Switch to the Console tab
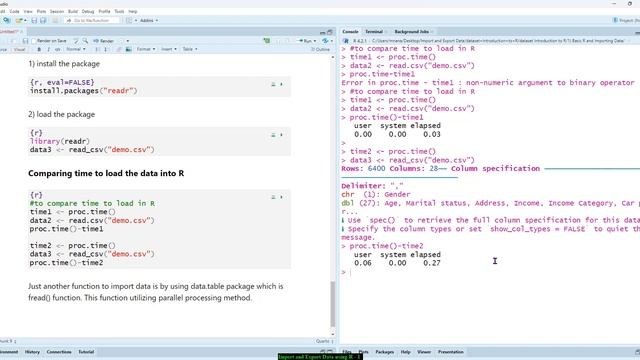The width and height of the screenshot is (640, 360). coord(350,31)
